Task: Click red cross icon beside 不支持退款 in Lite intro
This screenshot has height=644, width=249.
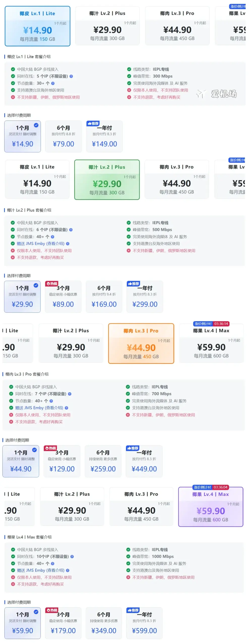Action: point(129,97)
